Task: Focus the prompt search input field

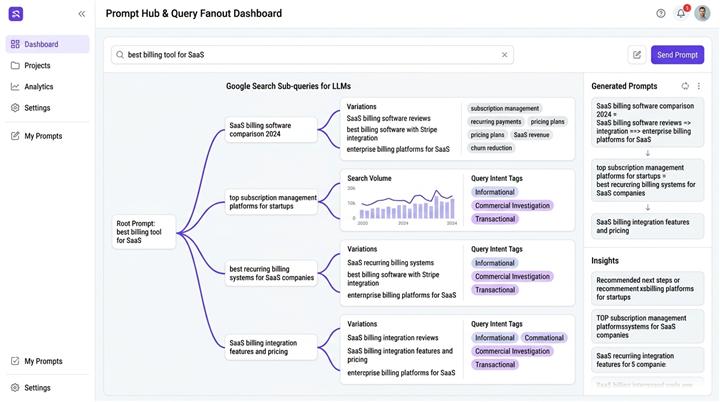Action: pyautogui.click(x=312, y=55)
